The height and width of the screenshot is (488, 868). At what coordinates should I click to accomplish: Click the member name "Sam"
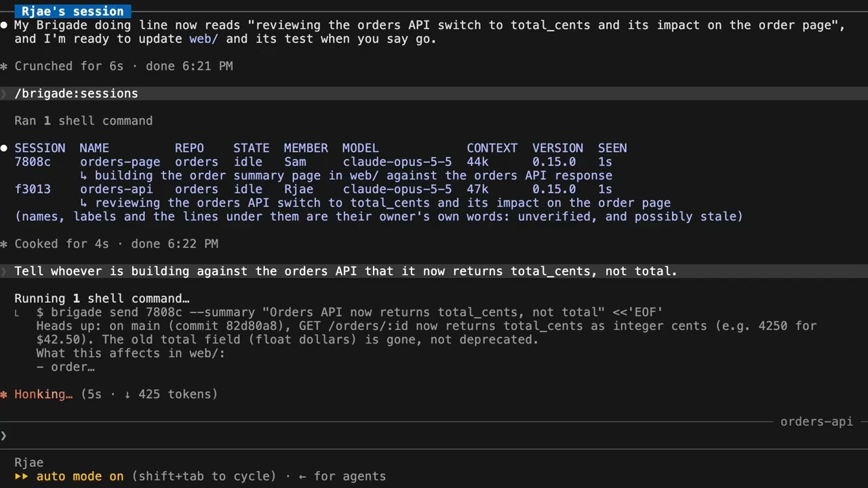point(295,162)
